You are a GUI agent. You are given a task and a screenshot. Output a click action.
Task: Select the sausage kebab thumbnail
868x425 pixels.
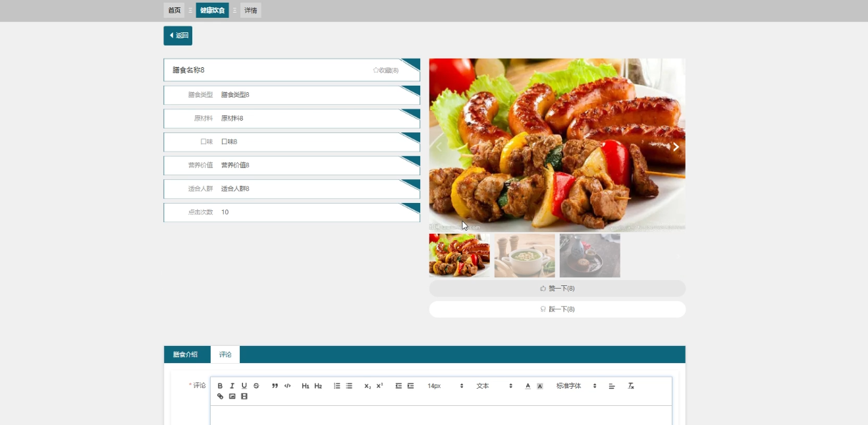click(460, 256)
